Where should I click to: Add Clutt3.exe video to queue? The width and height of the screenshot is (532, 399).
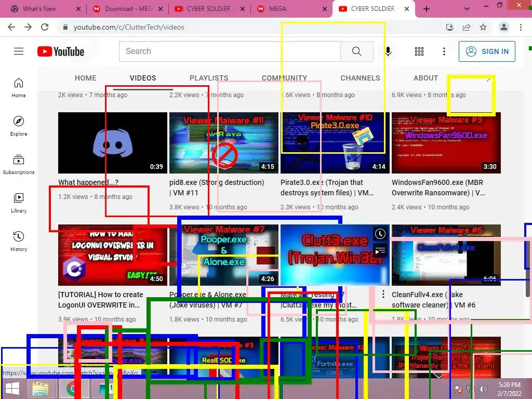(x=380, y=251)
